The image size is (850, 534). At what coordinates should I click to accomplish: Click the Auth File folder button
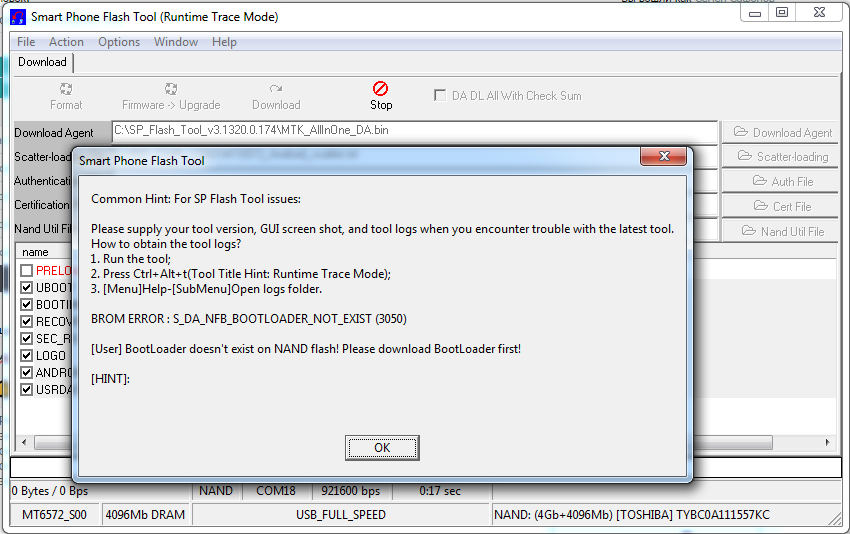click(x=780, y=182)
